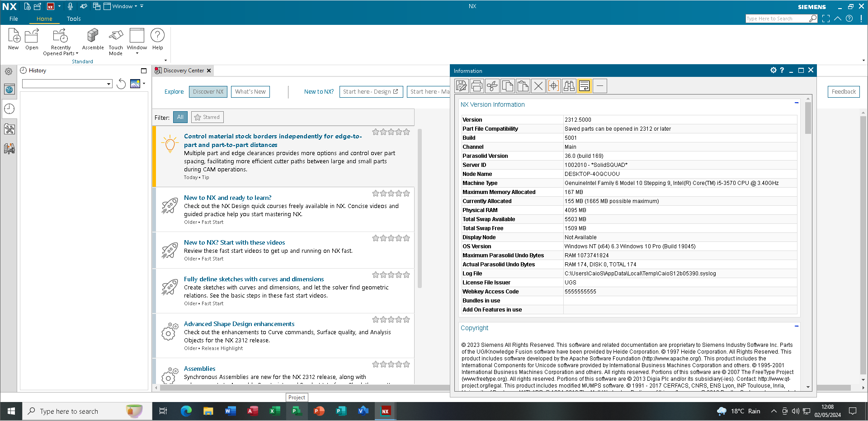Open Excel from the taskbar
The image size is (868, 421).
click(x=274, y=412)
